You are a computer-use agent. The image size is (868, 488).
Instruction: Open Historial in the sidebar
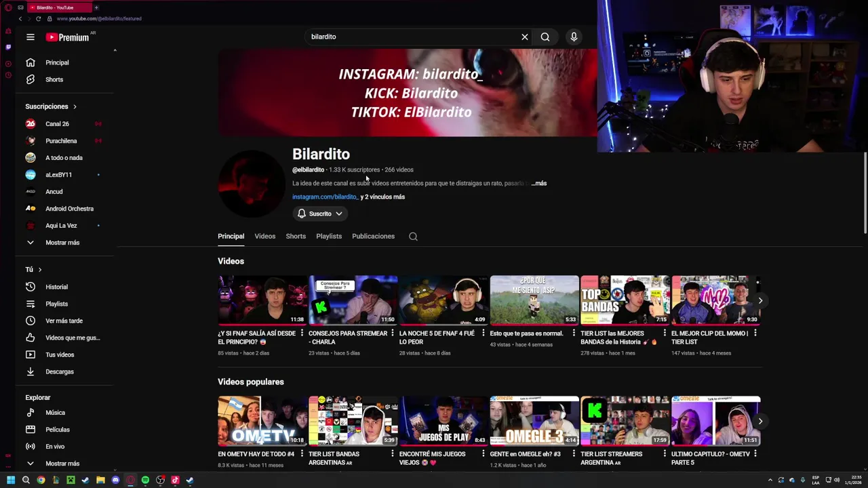(x=66, y=287)
